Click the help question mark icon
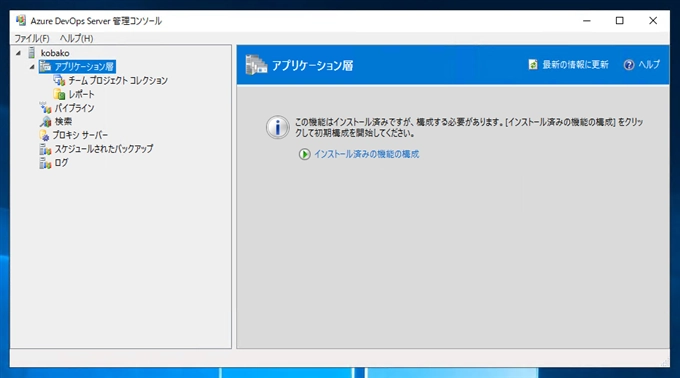Screen dimensions: 680x378 pyautogui.click(x=629, y=65)
